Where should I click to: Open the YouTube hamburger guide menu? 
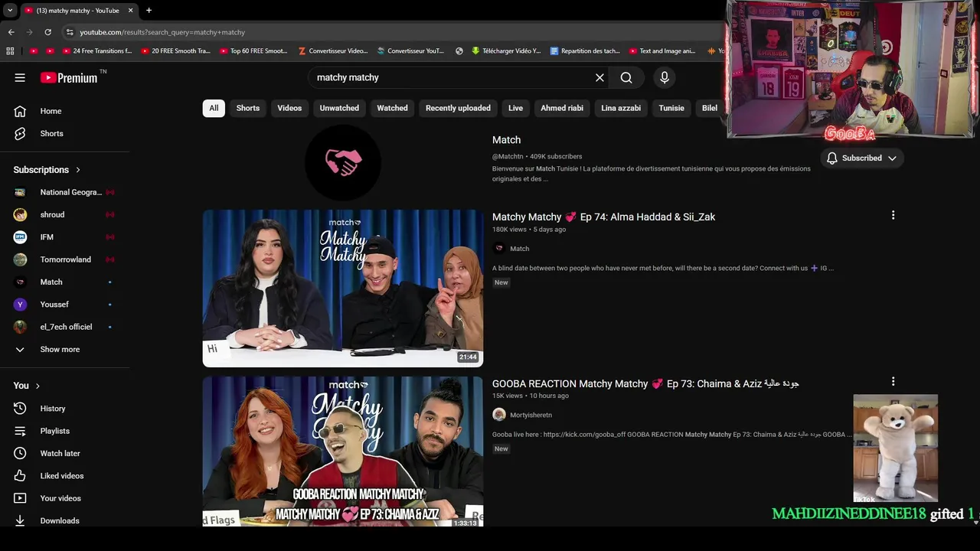pyautogui.click(x=20, y=77)
